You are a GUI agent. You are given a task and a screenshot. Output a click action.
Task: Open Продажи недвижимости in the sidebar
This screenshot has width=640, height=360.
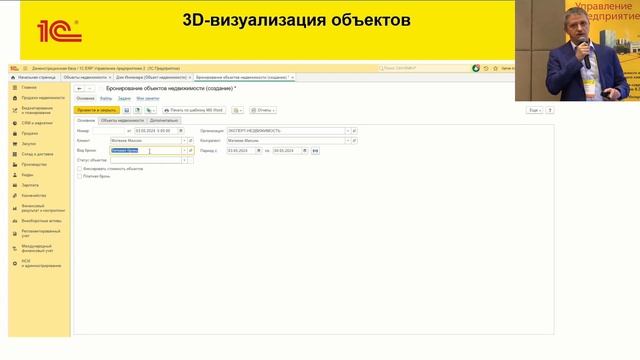click(x=43, y=98)
